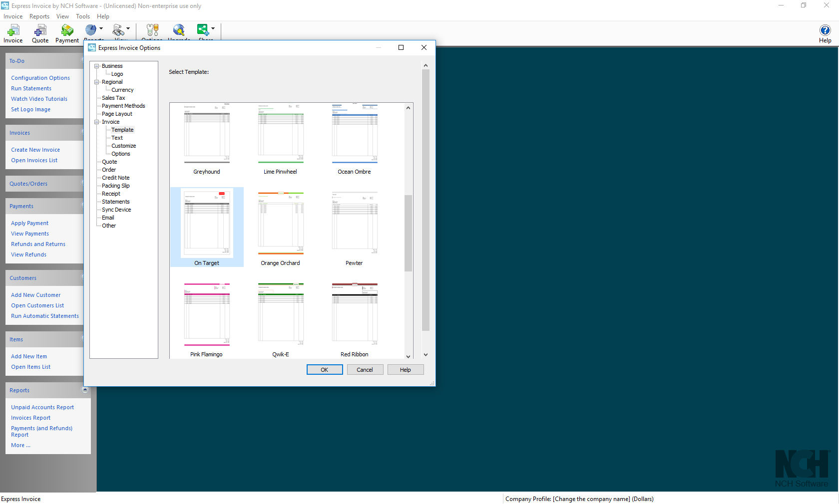Select the Pink Flamingo template thumbnail

(207, 314)
